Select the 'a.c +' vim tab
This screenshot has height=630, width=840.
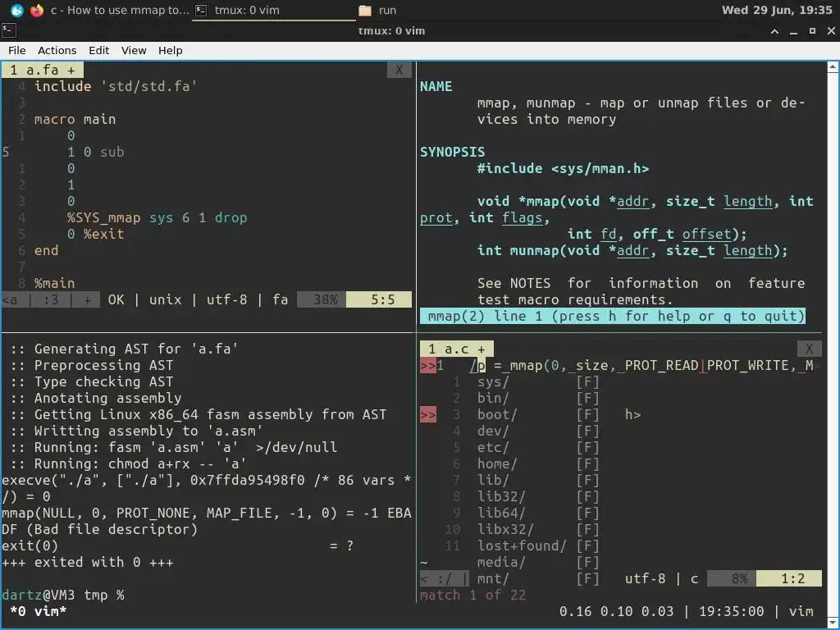456,349
